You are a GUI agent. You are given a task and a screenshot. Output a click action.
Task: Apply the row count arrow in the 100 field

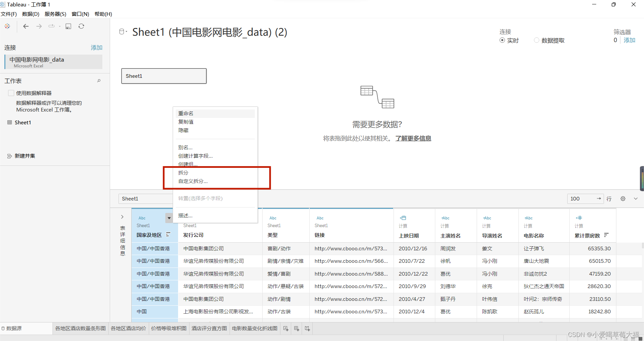click(599, 198)
